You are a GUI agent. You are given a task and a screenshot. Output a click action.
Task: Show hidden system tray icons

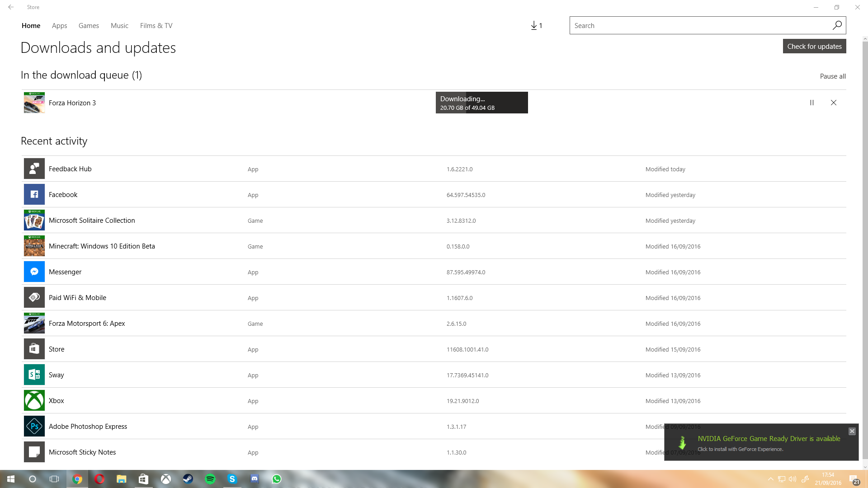[770, 479]
